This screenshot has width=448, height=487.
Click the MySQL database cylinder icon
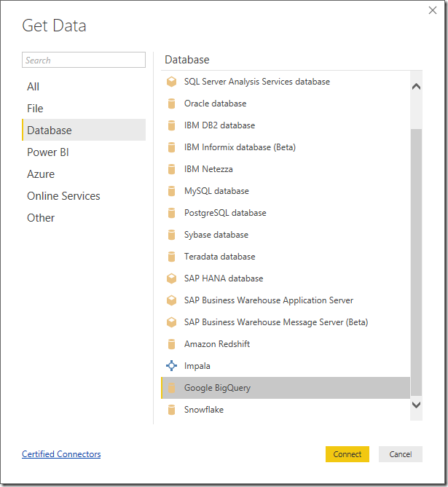[x=171, y=191]
